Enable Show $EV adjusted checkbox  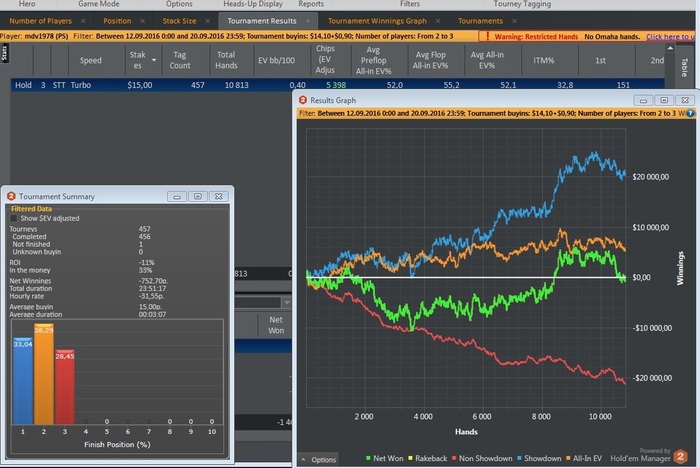(x=14, y=218)
